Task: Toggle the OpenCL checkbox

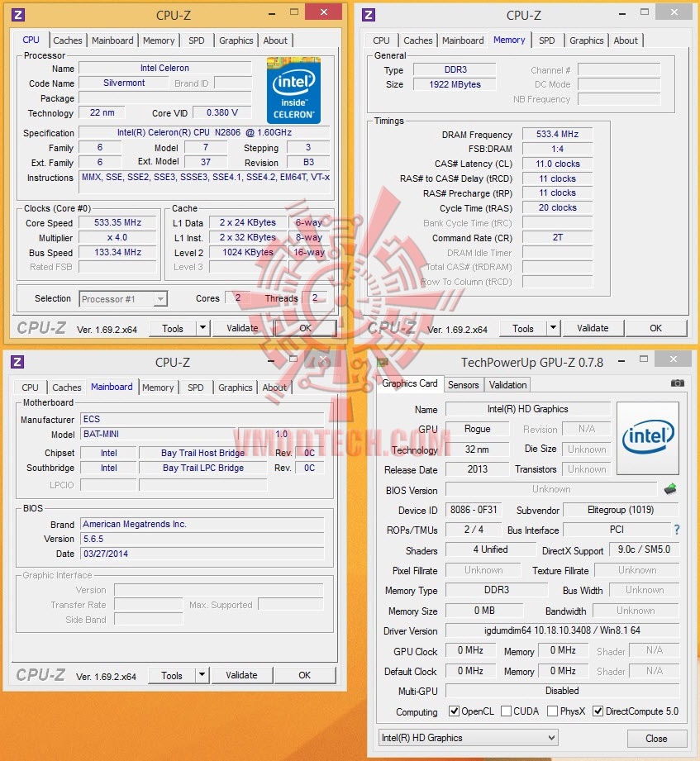Action: click(x=454, y=711)
